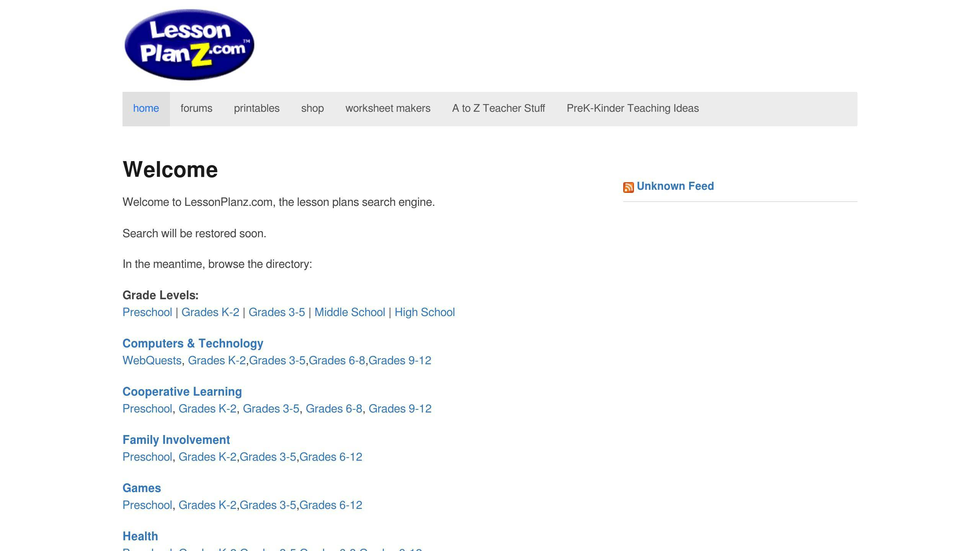Image resolution: width=980 pixels, height=551 pixels.
Task: Open the High School grade level
Action: coord(425,312)
